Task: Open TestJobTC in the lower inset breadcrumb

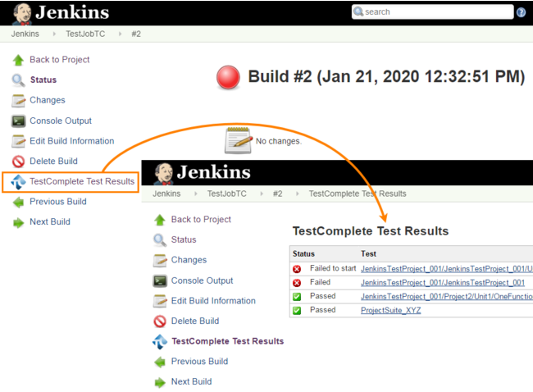Action: pyautogui.click(x=226, y=194)
